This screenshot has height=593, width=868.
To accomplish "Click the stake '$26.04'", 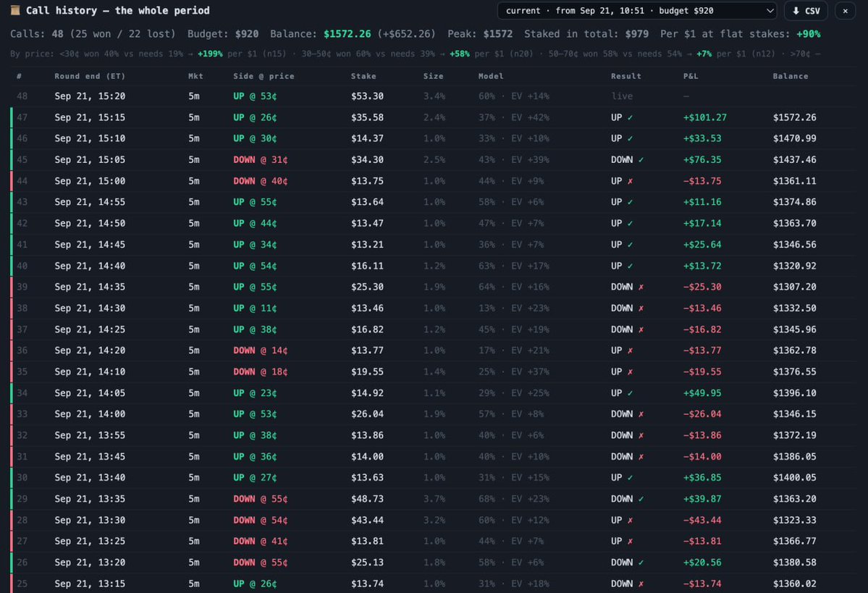I will (x=367, y=414).
